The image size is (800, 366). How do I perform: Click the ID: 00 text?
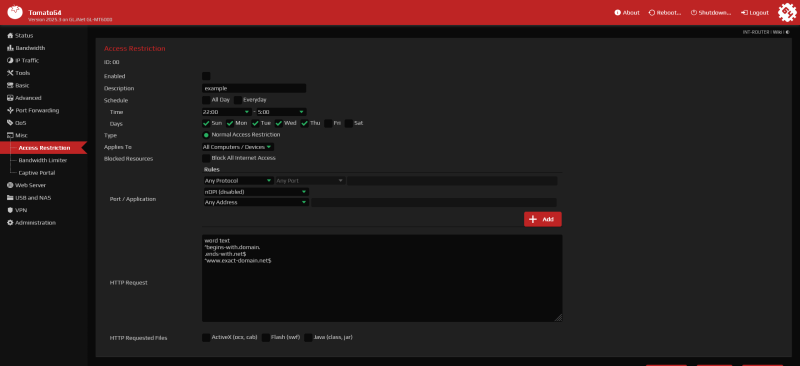[x=112, y=62]
